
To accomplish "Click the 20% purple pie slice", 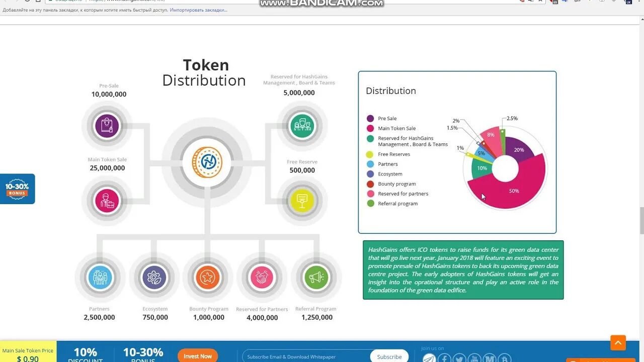I will (x=519, y=150).
